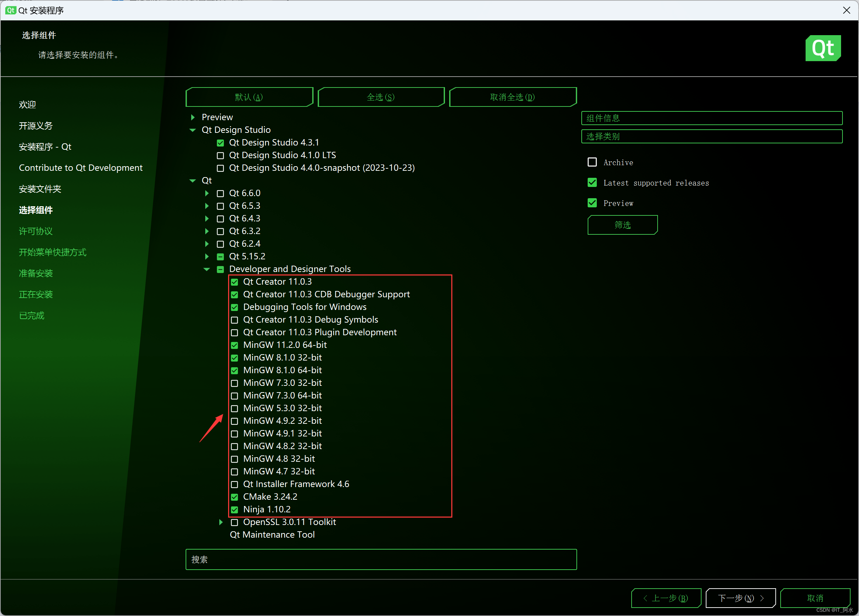Click the 取消 cancel button

point(815,598)
